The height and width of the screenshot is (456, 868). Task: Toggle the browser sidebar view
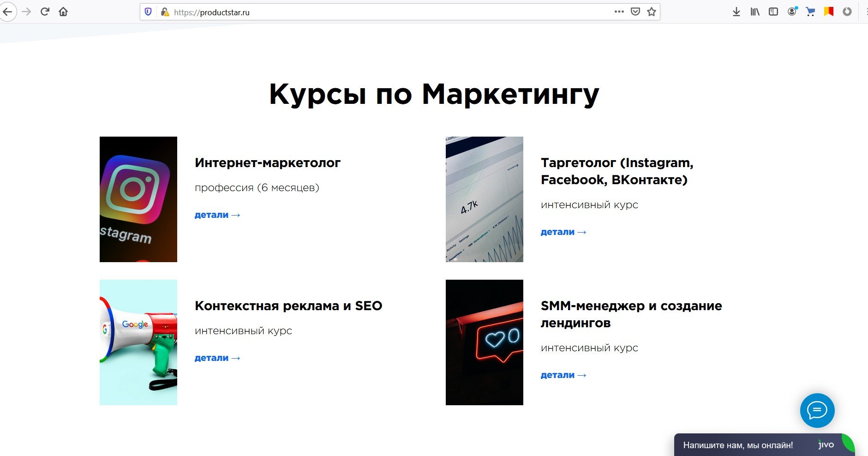[x=773, y=12]
